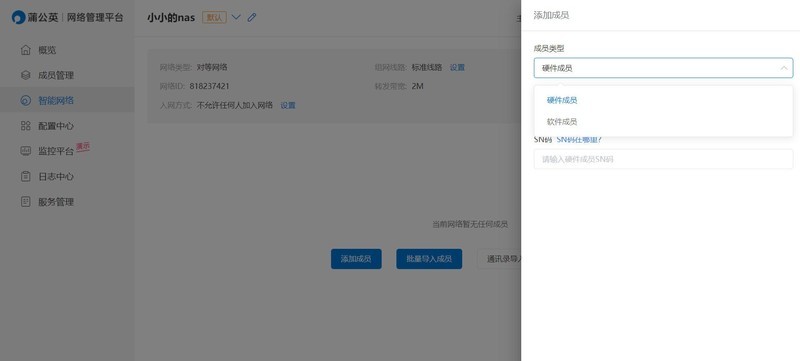Image resolution: width=800 pixels, height=361 pixels.
Task: Open 服务管理 in the sidebar
Action: tap(67, 202)
